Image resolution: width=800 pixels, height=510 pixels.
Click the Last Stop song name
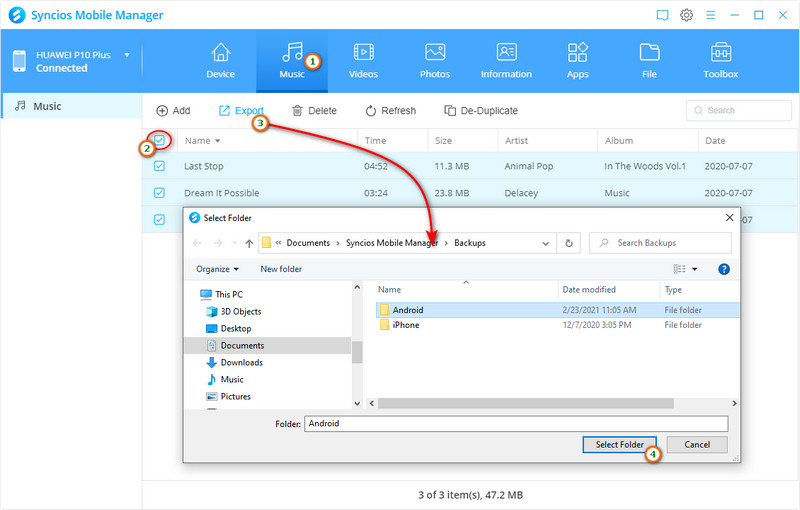(204, 166)
